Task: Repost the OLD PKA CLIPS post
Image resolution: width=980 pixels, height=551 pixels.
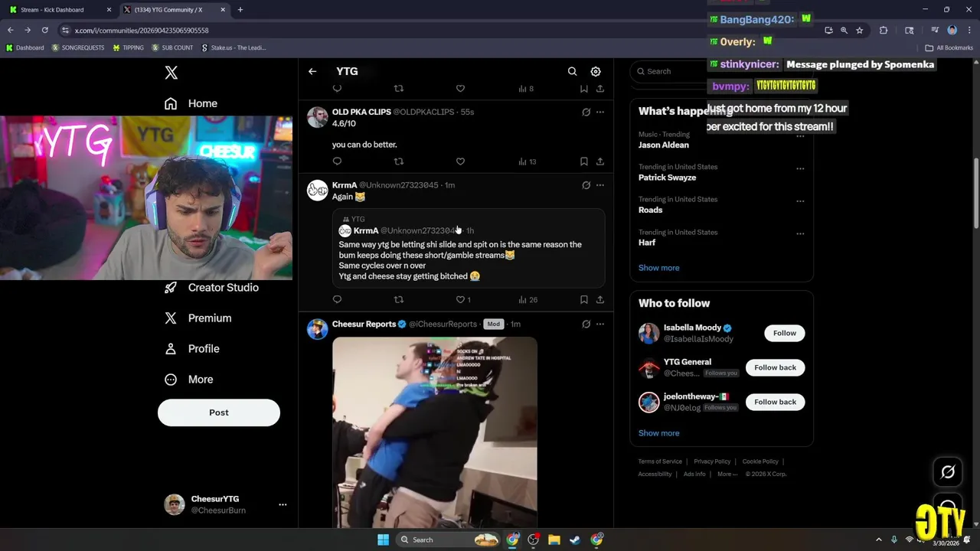Action: pyautogui.click(x=398, y=161)
